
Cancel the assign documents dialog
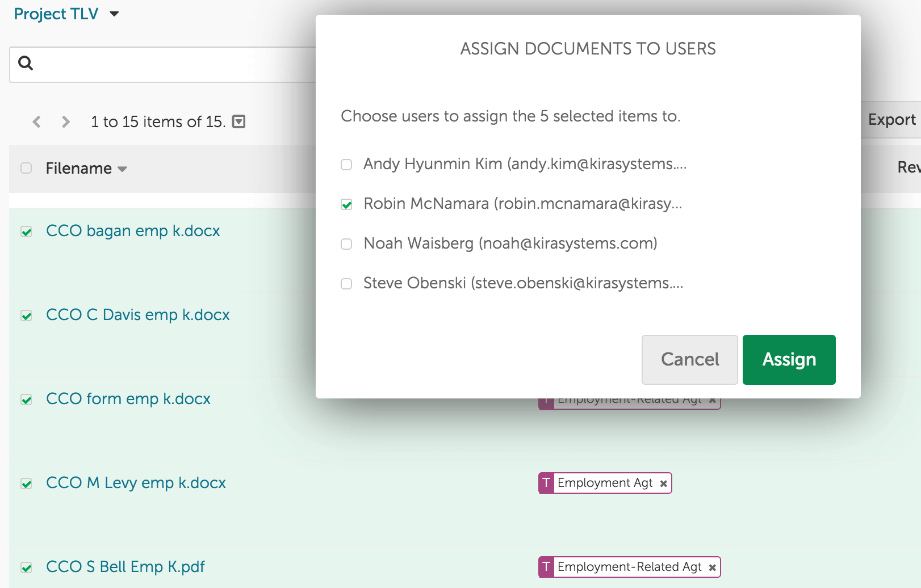pyautogui.click(x=690, y=360)
